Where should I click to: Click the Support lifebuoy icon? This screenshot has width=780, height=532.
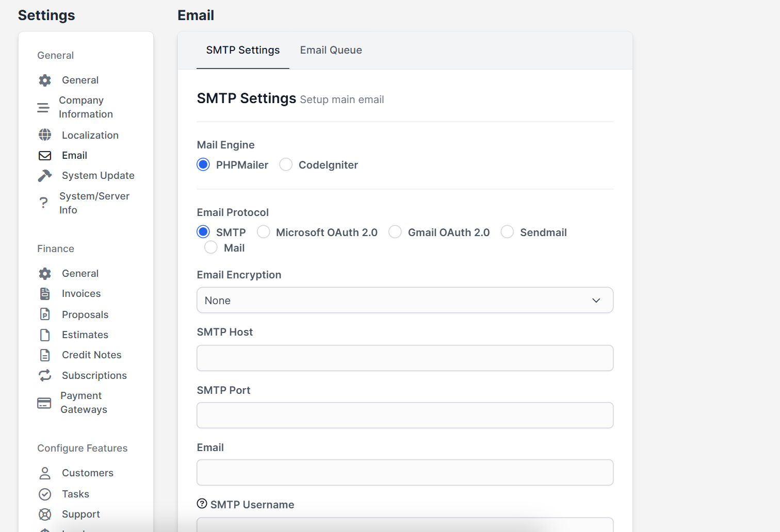[x=45, y=514]
